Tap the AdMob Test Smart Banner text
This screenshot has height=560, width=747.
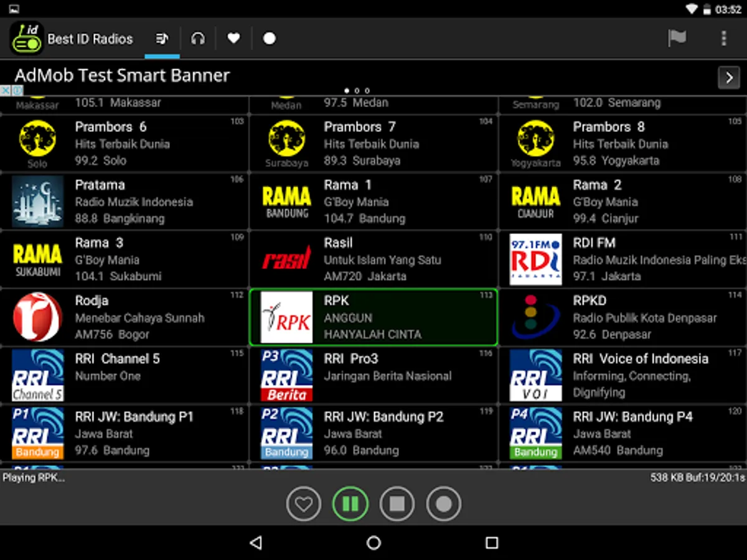[x=122, y=75]
